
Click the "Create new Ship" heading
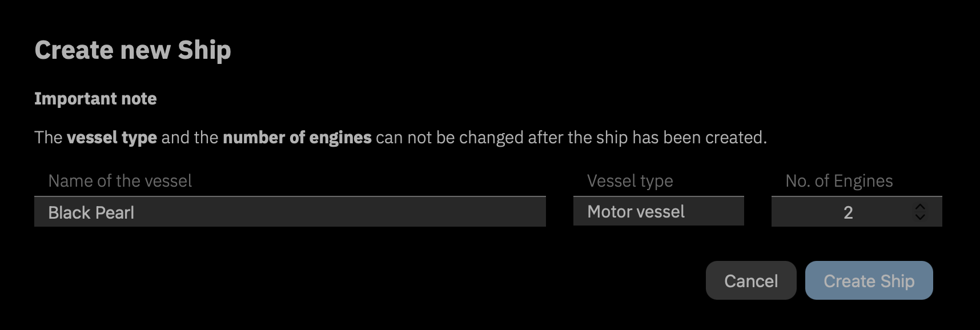point(132,50)
